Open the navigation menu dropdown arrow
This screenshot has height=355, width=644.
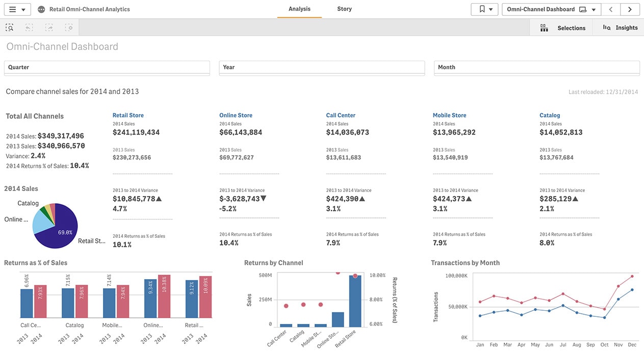pyautogui.click(x=22, y=9)
